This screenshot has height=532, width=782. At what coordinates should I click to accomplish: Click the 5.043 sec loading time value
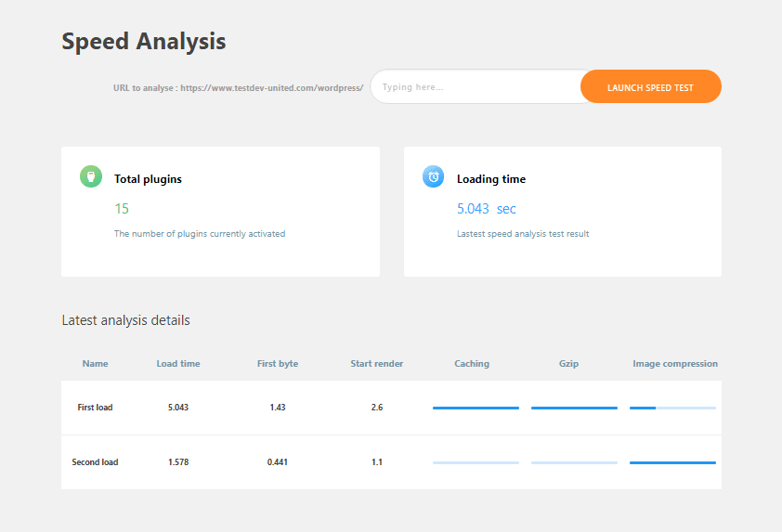click(486, 209)
